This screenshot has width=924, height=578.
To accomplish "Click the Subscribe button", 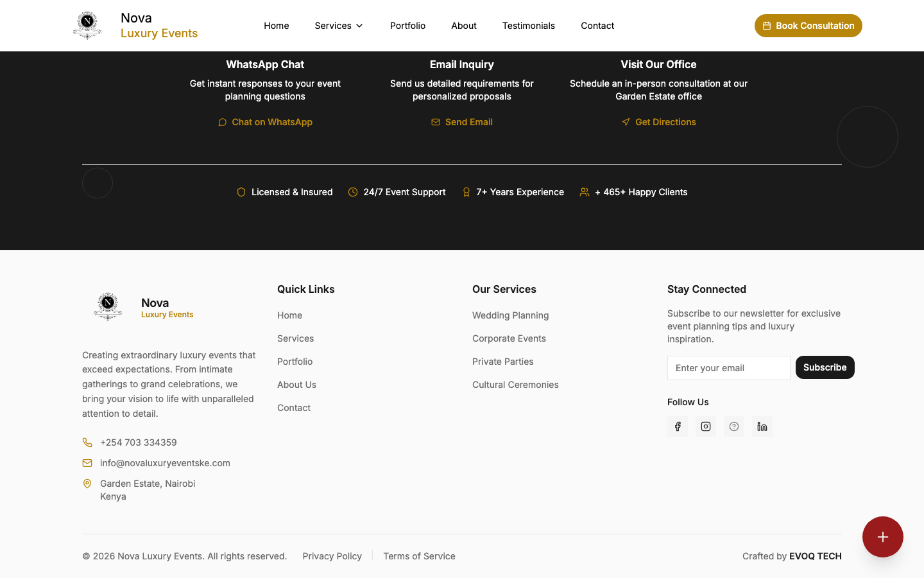I will pos(825,367).
